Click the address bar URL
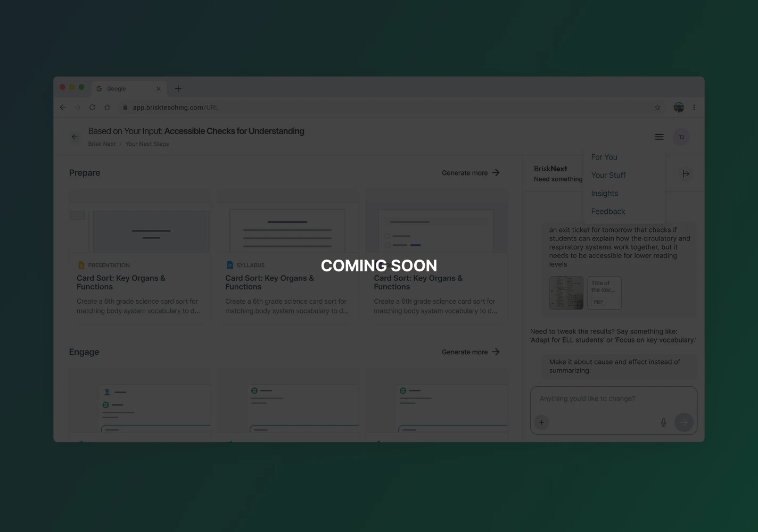758x532 pixels. click(176, 107)
